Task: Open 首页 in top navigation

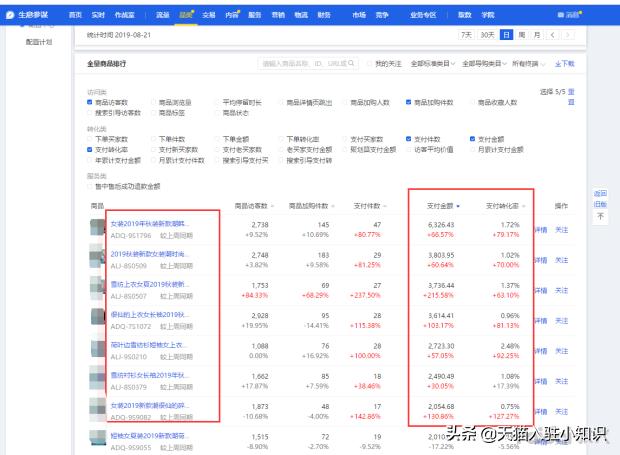Action: (75, 15)
